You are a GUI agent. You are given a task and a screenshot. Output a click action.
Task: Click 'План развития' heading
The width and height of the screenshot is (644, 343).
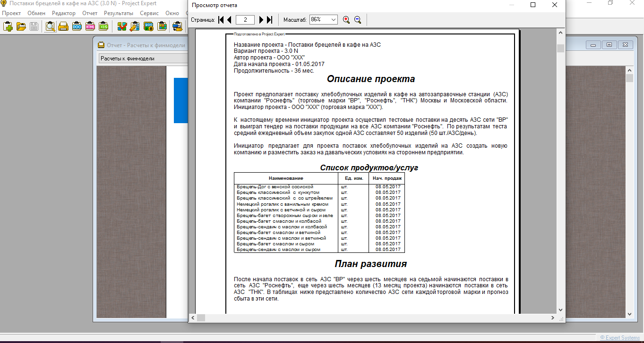point(371,264)
